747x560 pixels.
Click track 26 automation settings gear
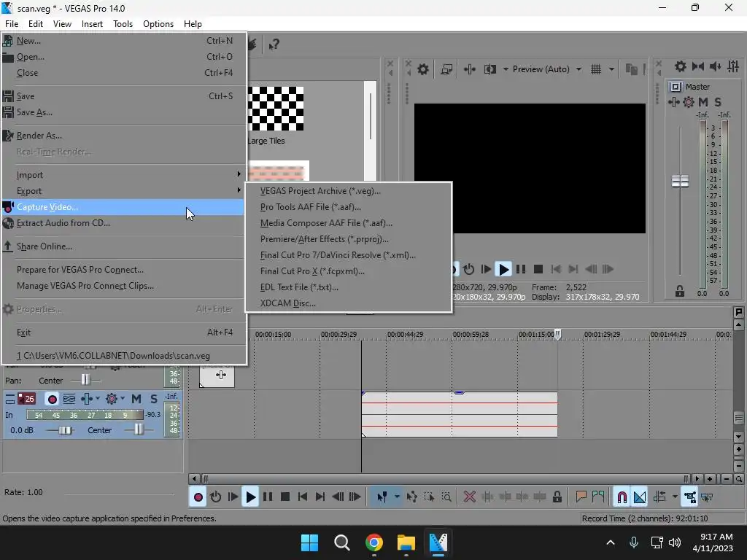[112, 399]
